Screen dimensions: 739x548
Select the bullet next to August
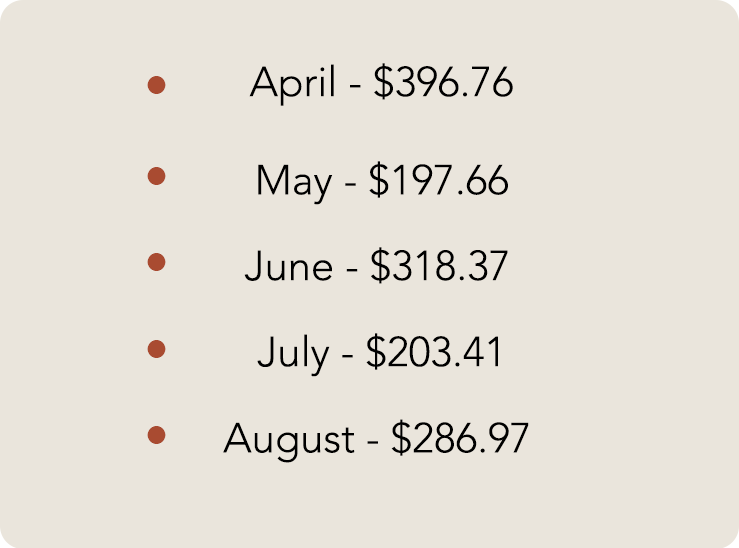pos(156,434)
